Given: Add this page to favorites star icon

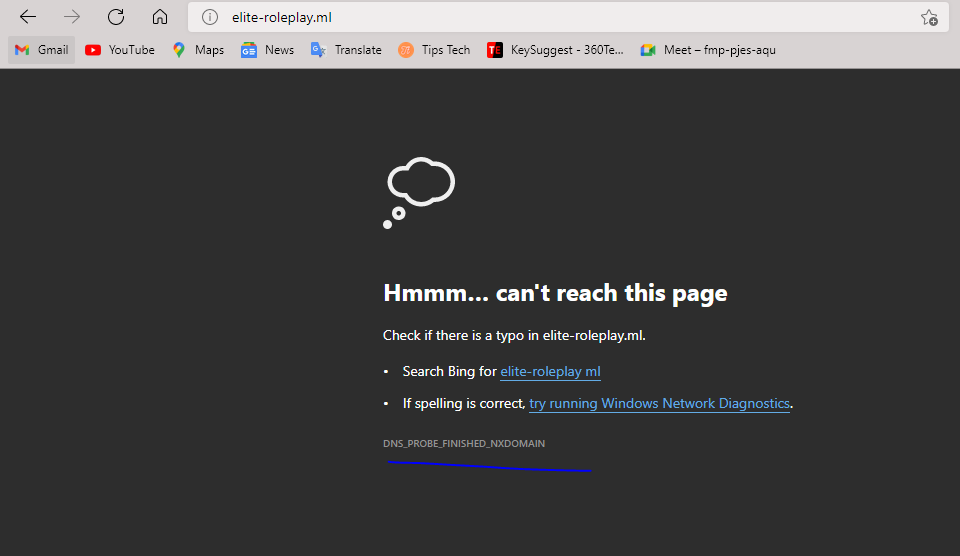Looking at the screenshot, I should [x=929, y=17].
